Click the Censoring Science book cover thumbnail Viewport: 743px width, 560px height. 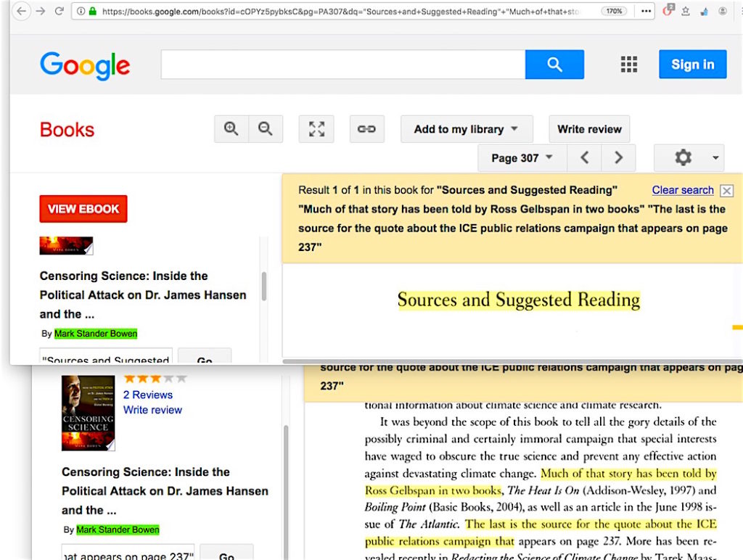88,412
